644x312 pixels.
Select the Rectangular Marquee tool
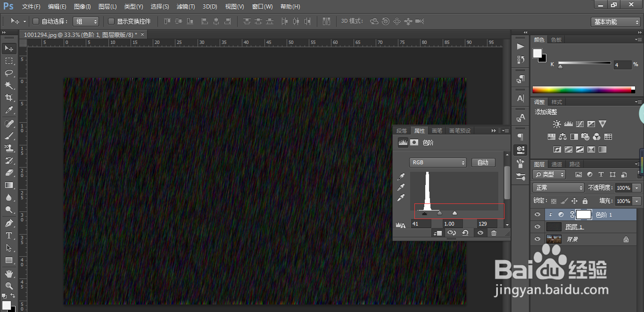[8, 61]
